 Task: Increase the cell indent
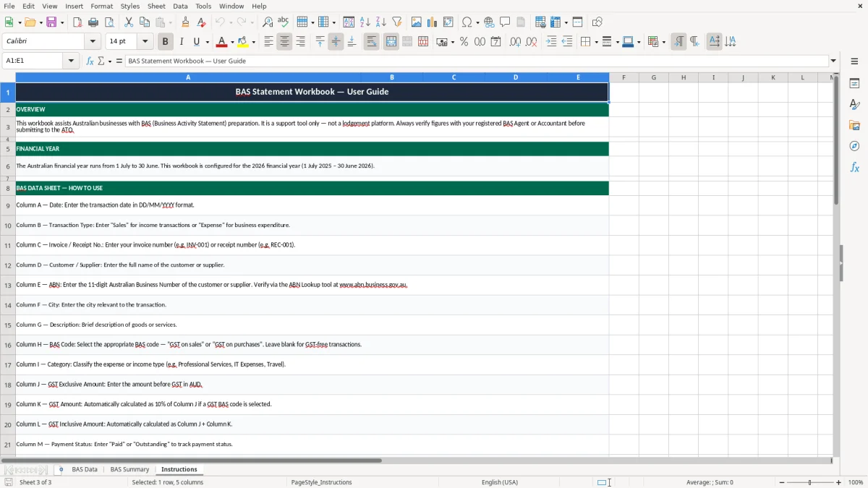coord(551,42)
